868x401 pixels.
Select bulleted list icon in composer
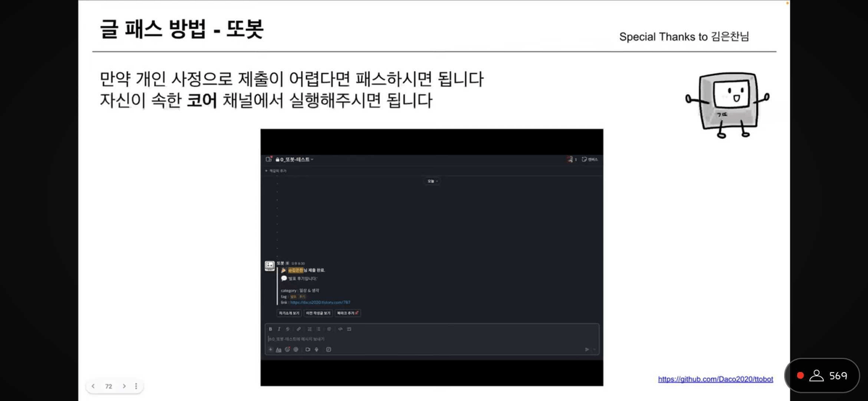[318, 329]
